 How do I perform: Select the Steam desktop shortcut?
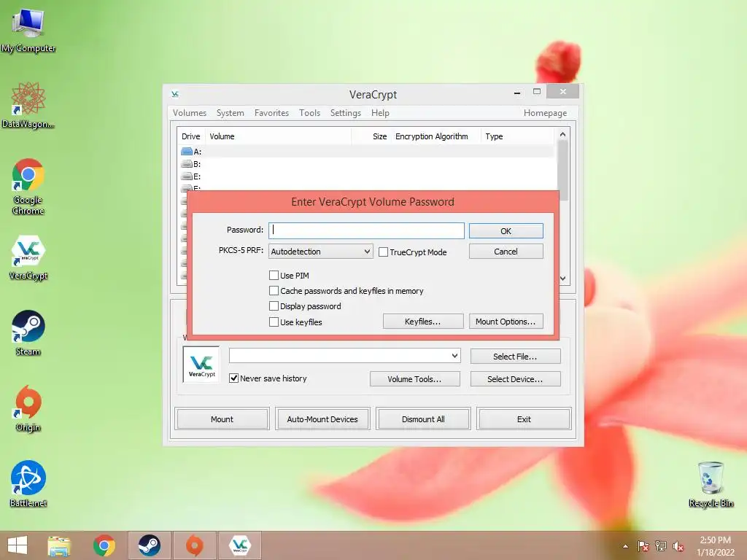coord(28,332)
